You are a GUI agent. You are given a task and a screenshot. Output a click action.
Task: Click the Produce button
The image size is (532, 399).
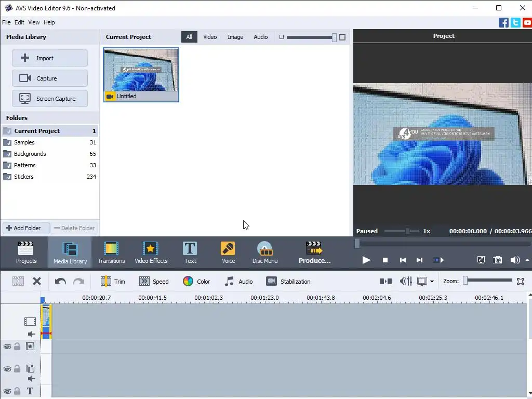click(314, 252)
